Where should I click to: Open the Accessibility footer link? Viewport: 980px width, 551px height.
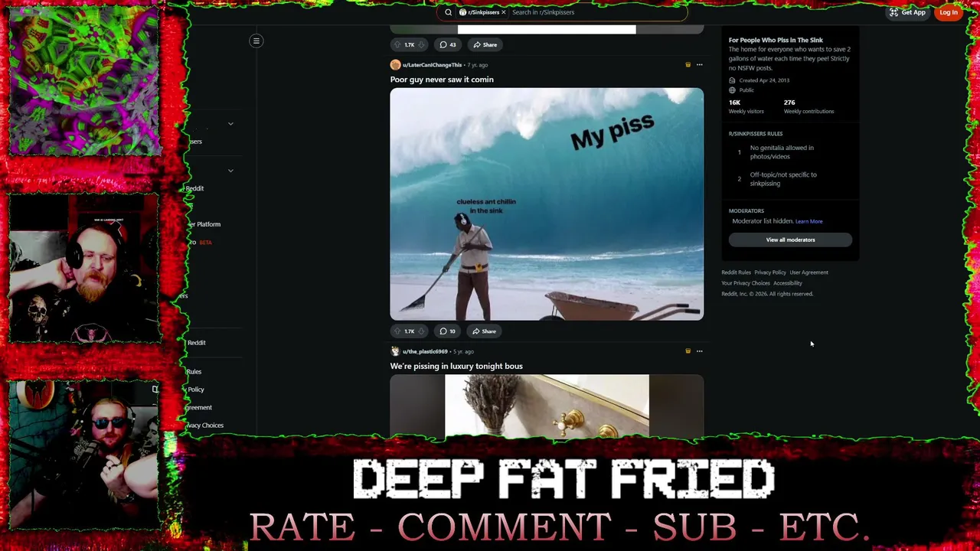pyautogui.click(x=787, y=283)
